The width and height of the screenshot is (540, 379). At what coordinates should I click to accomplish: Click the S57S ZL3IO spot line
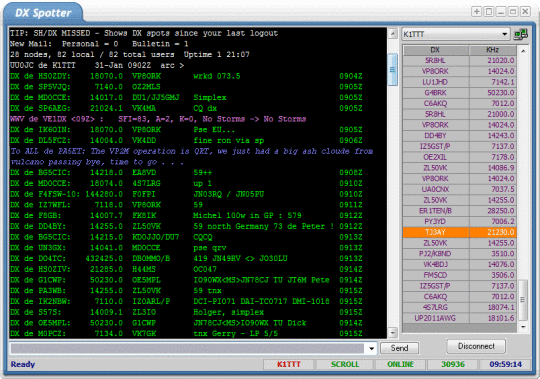[x=186, y=312]
